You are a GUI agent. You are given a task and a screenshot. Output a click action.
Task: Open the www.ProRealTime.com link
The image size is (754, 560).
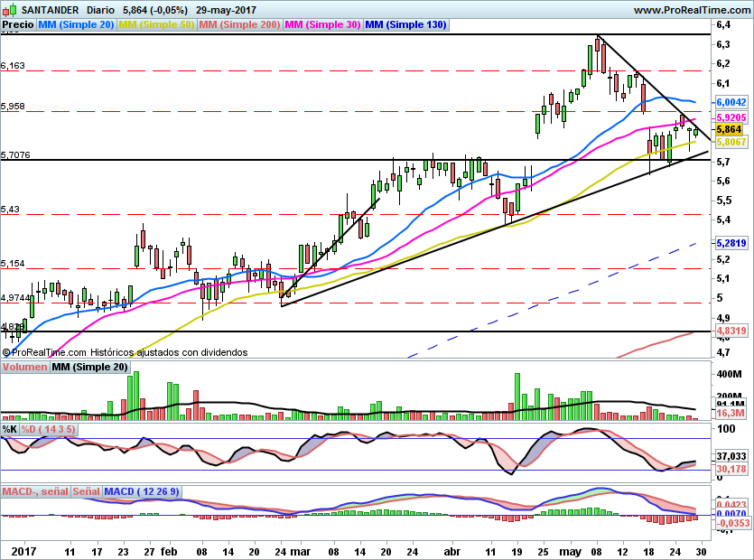[690, 10]
